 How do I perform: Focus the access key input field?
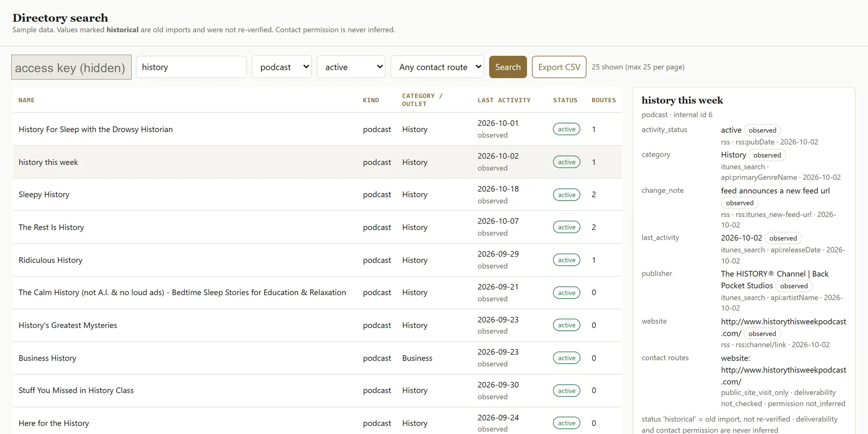tap(71, 67)
